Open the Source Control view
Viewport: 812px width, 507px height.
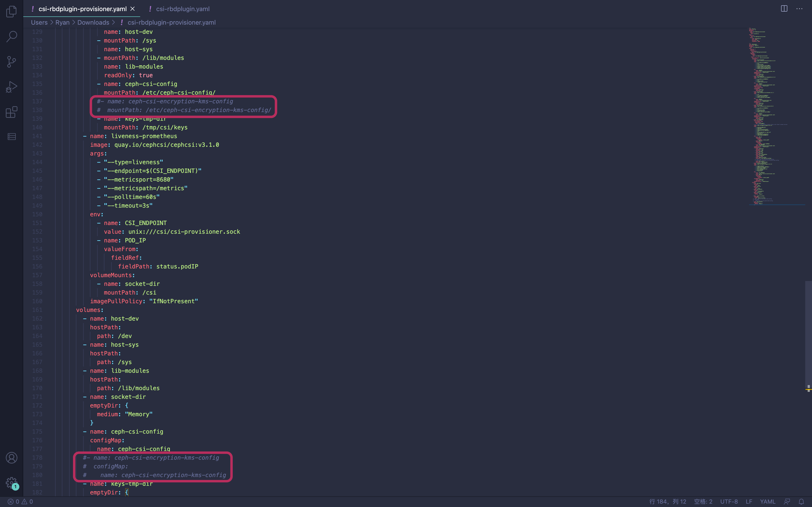(11, 62)
